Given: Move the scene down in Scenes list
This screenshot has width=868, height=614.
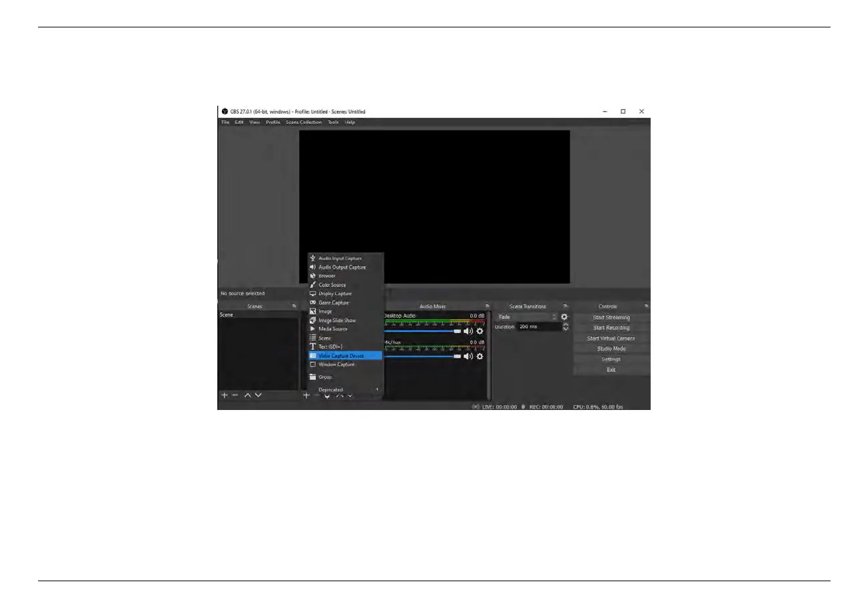Looking at the screenshot, I should (258, 395).
